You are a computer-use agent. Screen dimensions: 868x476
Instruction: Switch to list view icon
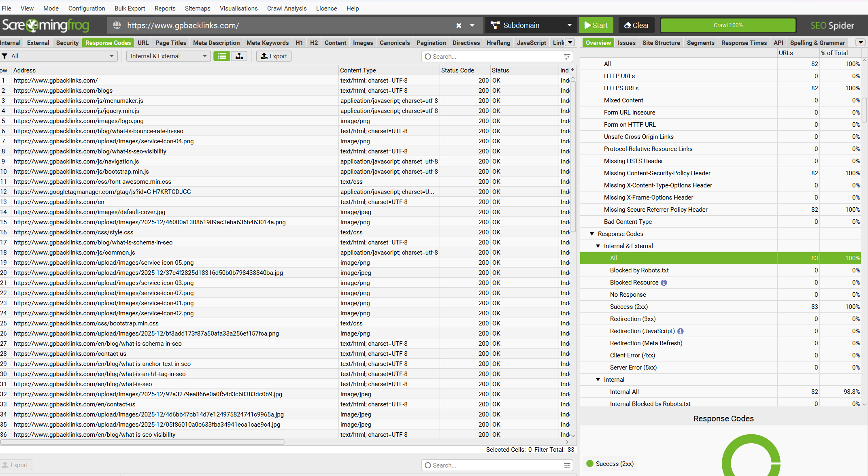[222, 56]
